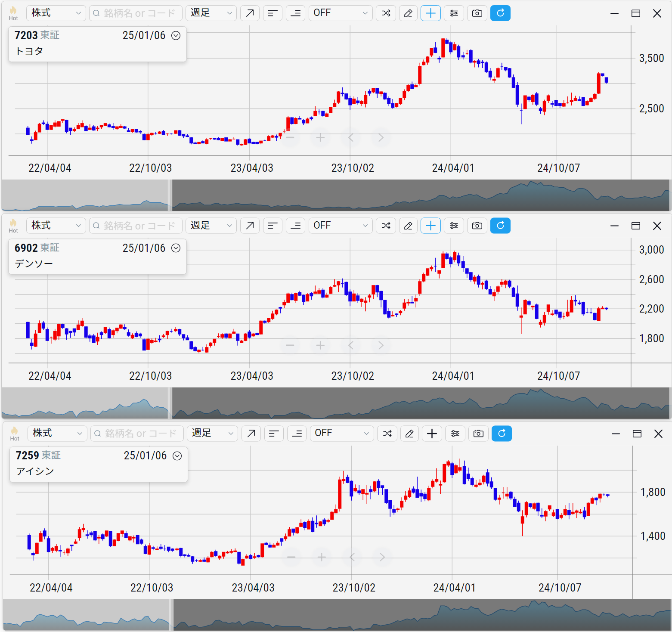Open chart settings sliders in Denso window
Screen dimensions: 672x632
pyautogui.click(x=454, y=225)
